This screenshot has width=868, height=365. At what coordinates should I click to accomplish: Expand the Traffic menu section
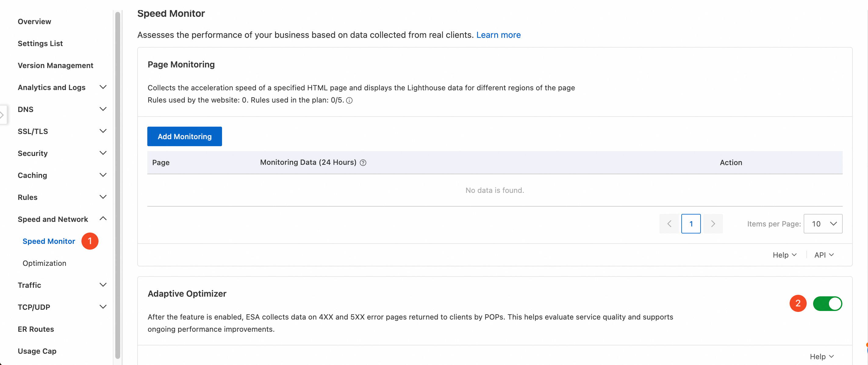(103, 285)
